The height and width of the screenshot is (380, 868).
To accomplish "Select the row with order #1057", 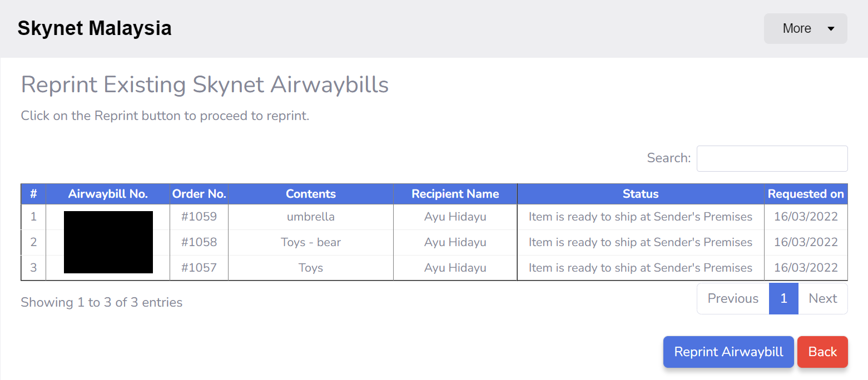I will click(199, 268).
